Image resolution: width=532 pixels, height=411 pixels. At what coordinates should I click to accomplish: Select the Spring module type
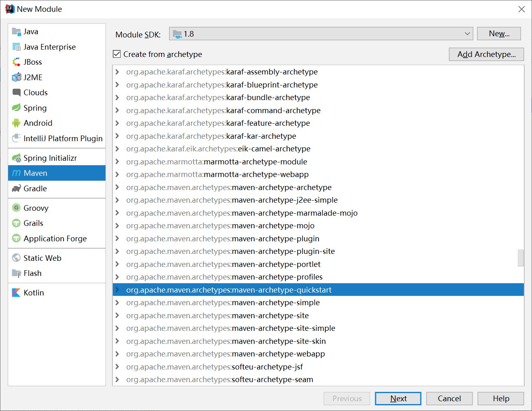coord(57,108)
